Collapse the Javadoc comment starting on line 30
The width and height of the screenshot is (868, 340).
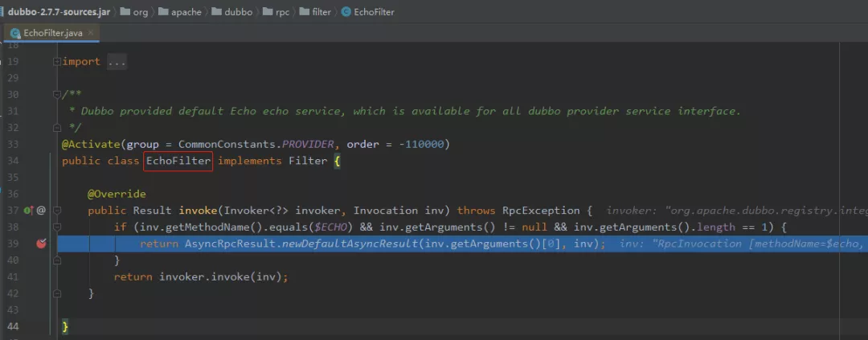tap(56, 95)
